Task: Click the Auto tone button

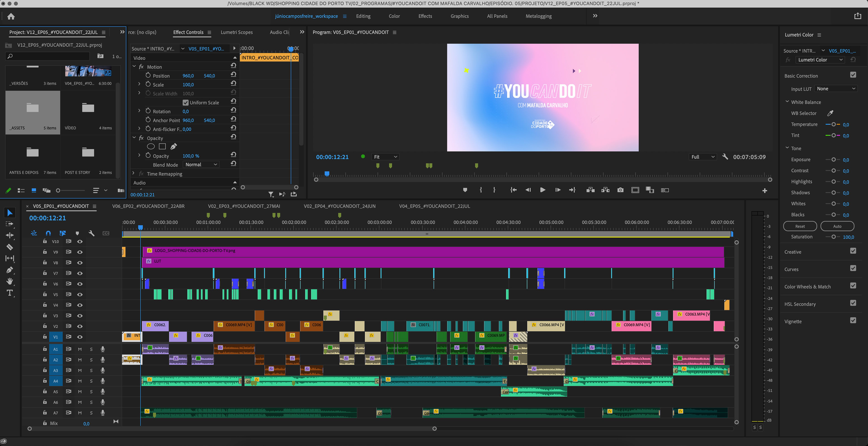Action: click(837, 226)
